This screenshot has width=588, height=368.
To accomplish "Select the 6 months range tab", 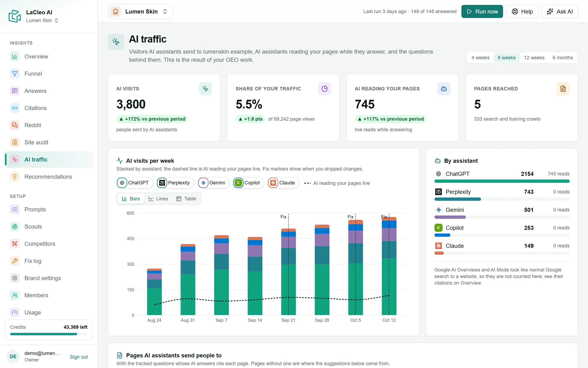I will (562, 58).
